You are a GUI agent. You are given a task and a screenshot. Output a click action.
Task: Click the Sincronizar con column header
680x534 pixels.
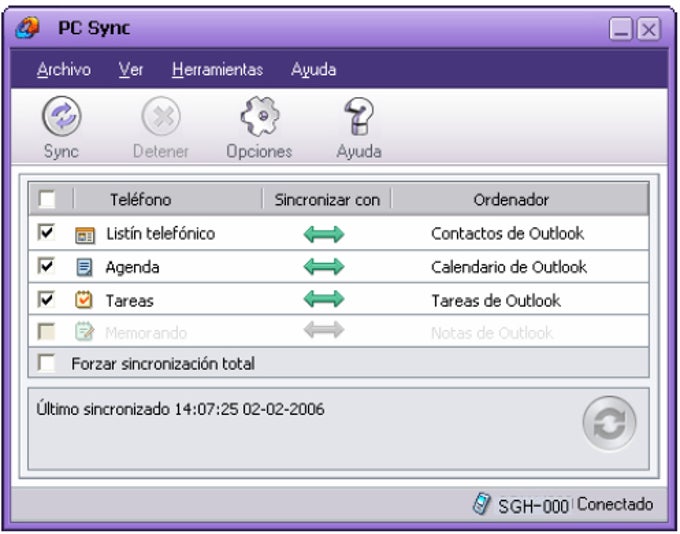pos(327,200)
